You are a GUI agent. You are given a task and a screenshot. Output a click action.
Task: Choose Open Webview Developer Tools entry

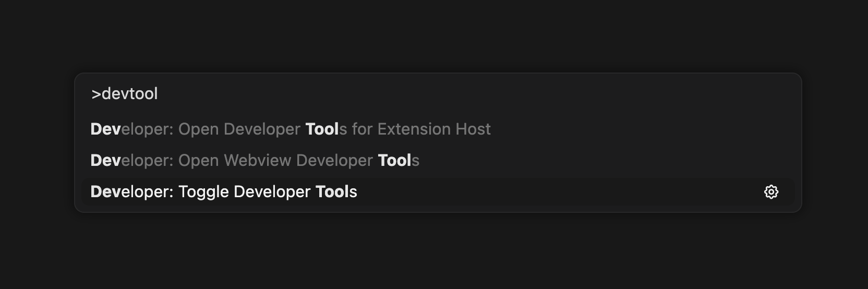[255, 161]
